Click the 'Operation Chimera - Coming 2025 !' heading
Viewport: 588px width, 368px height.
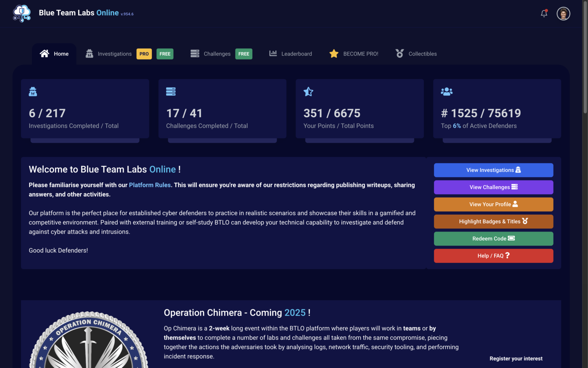[x=237, y=313]
